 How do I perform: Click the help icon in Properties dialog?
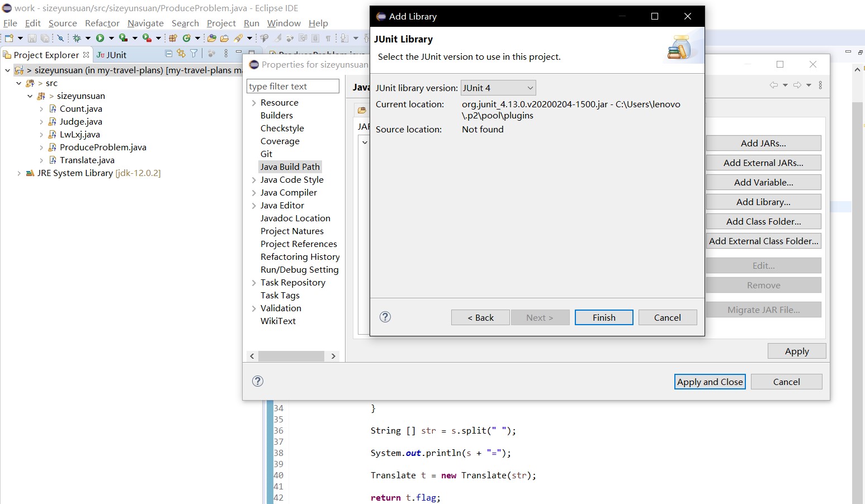coord(258,381)
